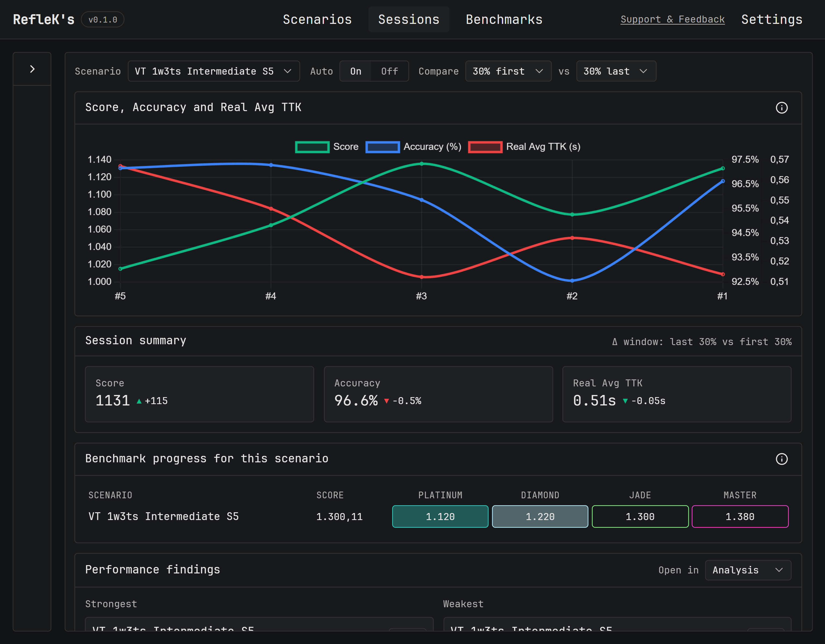
Task: Switch to the Benchmarks tab
Action: click(x=504, y=20)
